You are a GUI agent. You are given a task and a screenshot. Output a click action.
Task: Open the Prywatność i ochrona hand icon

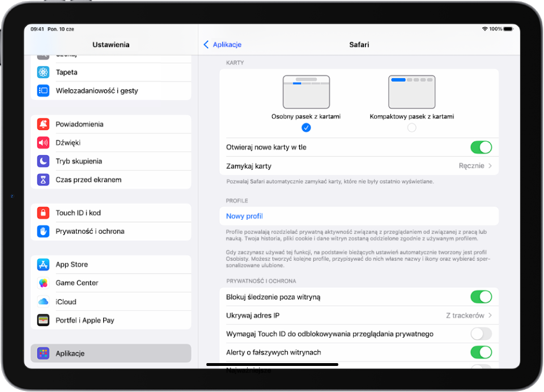point(43,231)
